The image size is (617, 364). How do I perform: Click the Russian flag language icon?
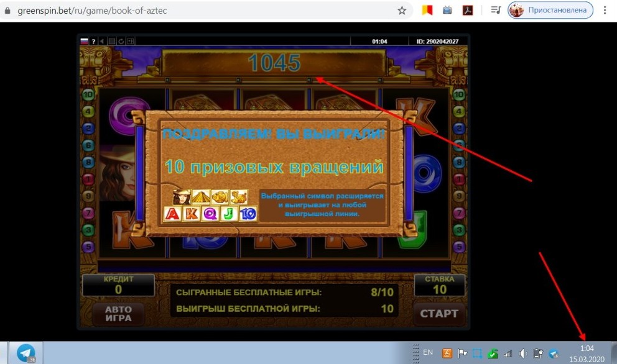pos(84,41)
